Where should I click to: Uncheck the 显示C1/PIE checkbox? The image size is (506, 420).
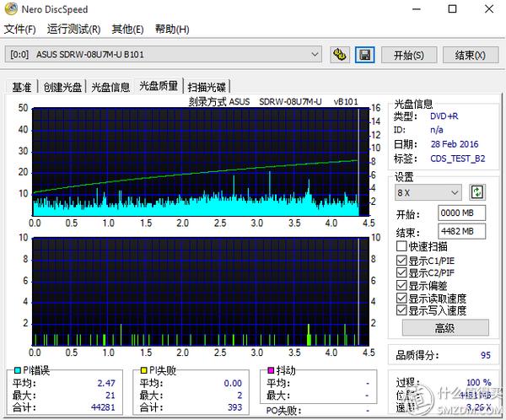(402, 260)
